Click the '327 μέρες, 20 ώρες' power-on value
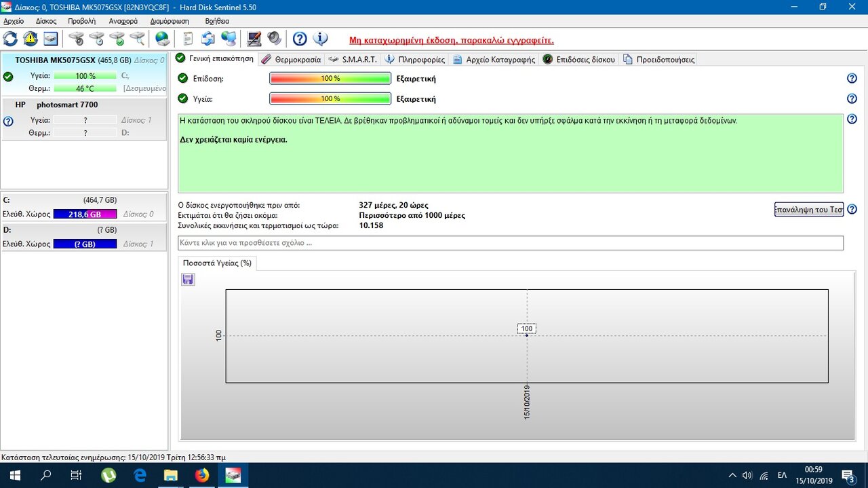This screenshot has width=868, height=488. pos(393,205)
